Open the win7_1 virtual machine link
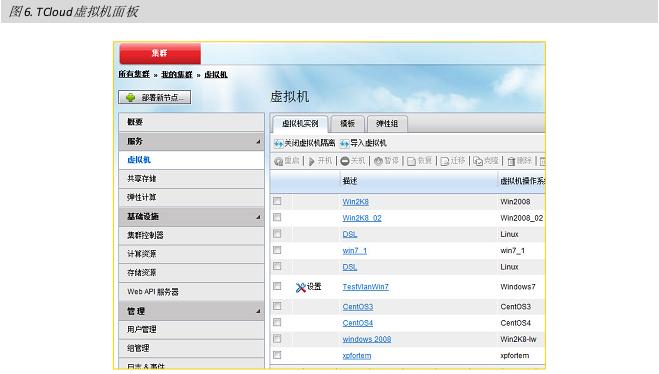 coord(355,251)
